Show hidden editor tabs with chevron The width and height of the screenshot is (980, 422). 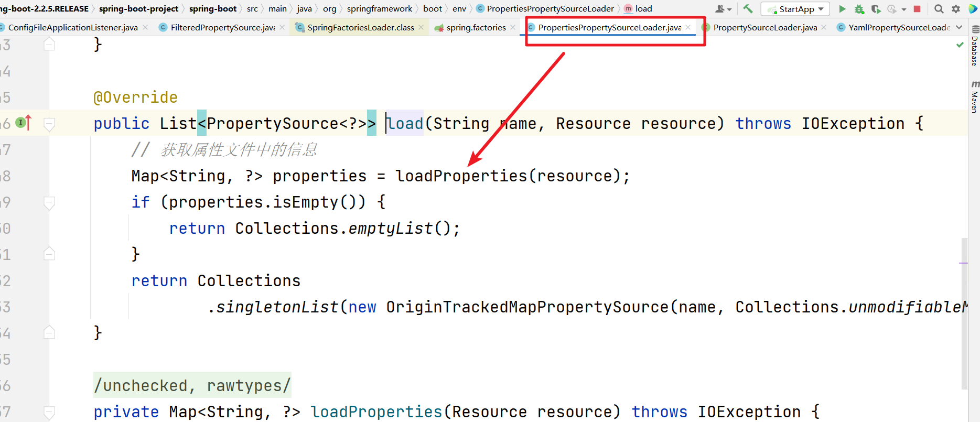coord(959,27)
